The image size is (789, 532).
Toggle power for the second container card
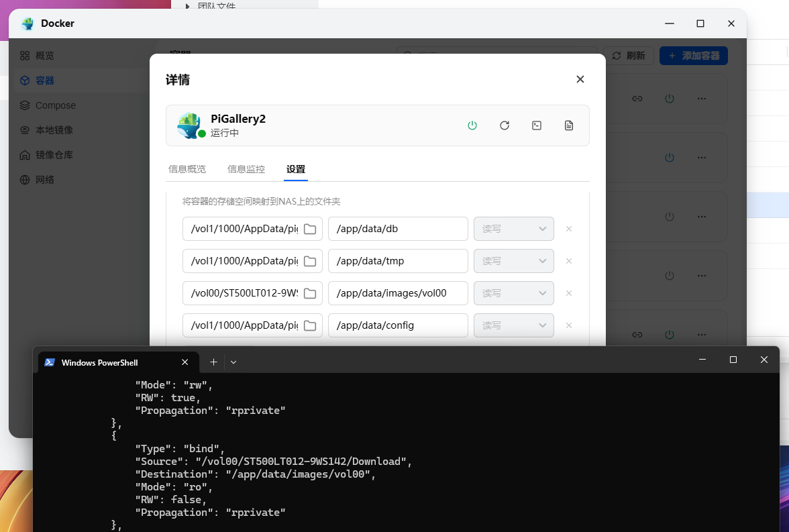670,158
